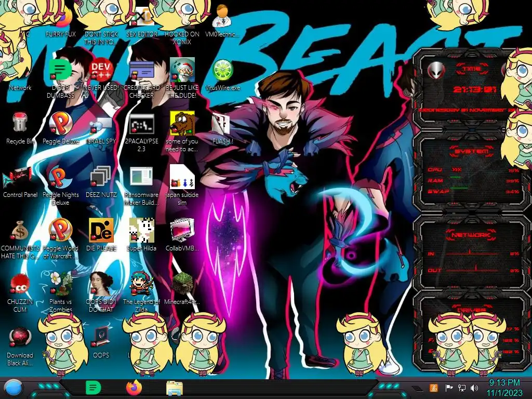Open the Control Panel desktop icon
532x399 pixels.
coord(20,182)
